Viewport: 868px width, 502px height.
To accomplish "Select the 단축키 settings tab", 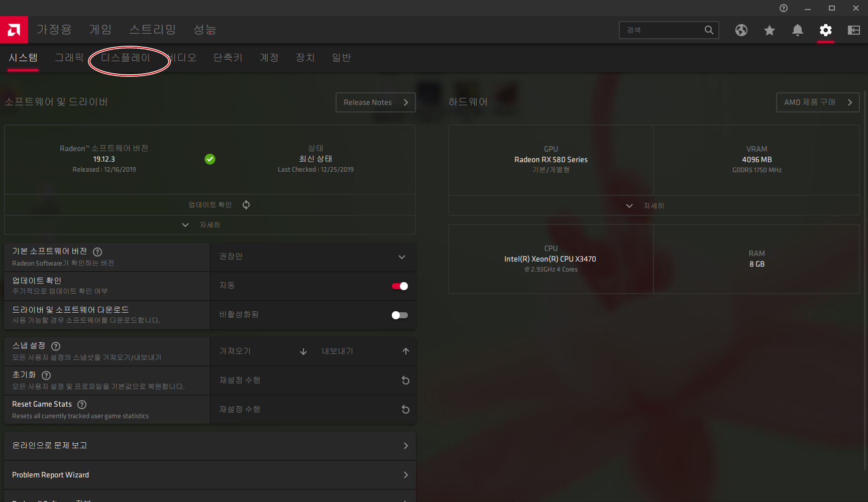I will 228,58.
